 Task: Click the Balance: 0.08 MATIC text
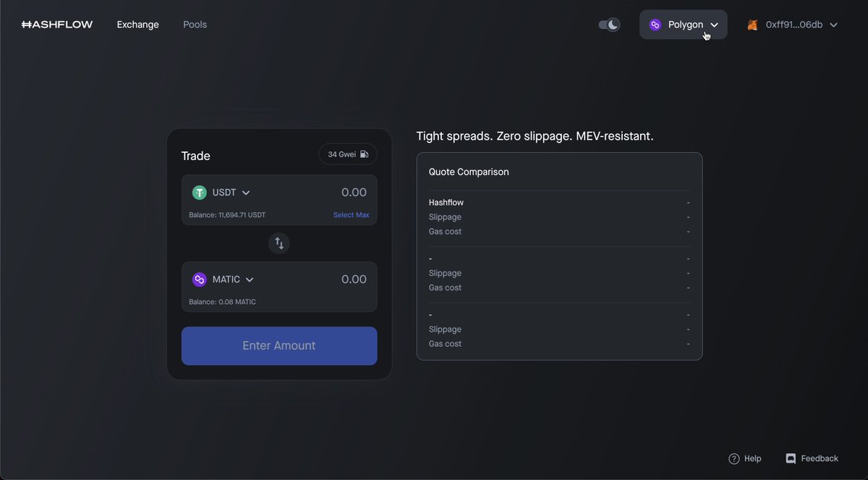222,302
